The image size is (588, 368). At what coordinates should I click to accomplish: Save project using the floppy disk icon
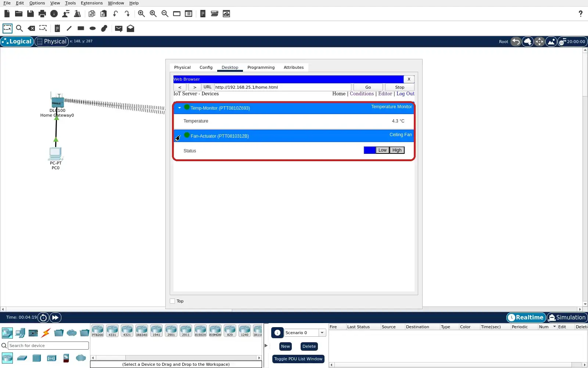point(31,14)
